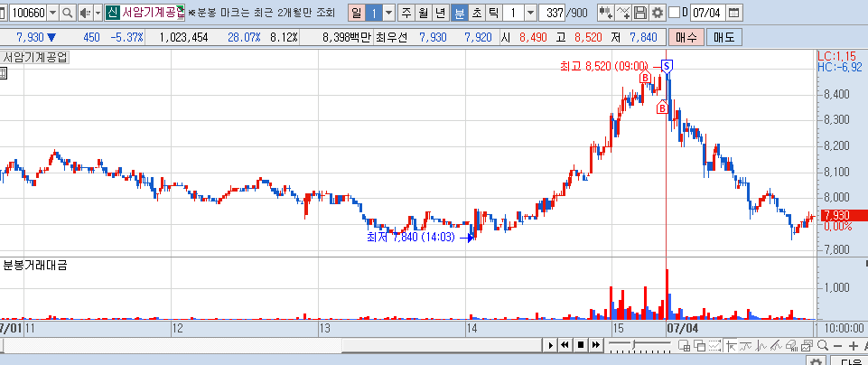Screen dimensions: 868x365
Task: Click the green 신 credit badge icon
Action: 112,12
